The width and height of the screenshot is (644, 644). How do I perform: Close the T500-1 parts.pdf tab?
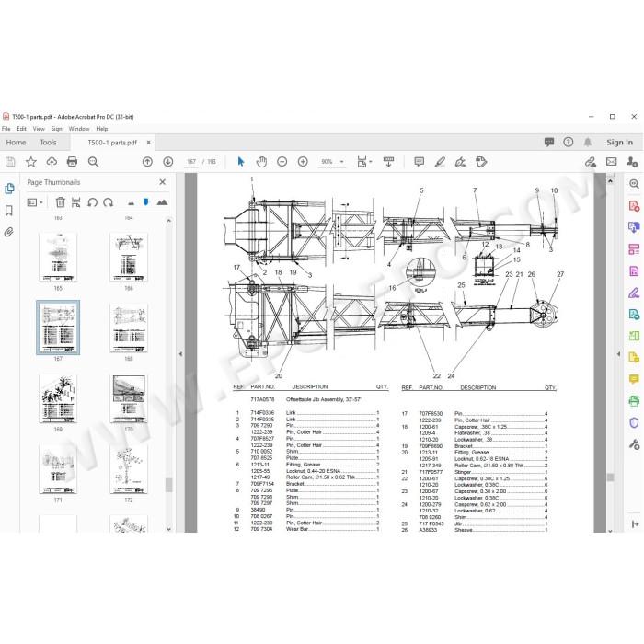(148, 143)
